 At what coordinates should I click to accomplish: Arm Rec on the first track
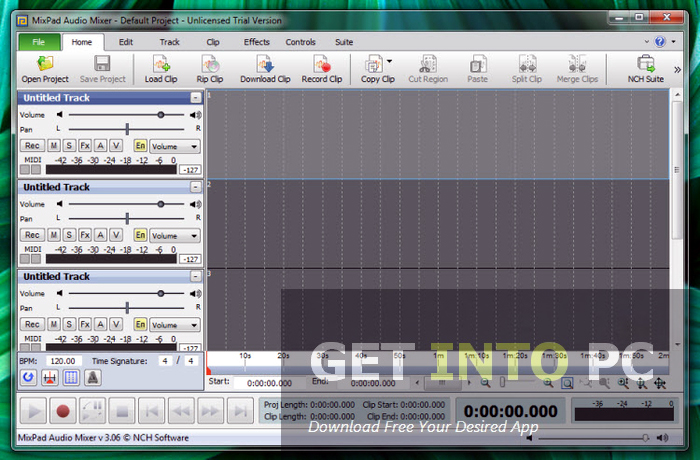point(32,146)
